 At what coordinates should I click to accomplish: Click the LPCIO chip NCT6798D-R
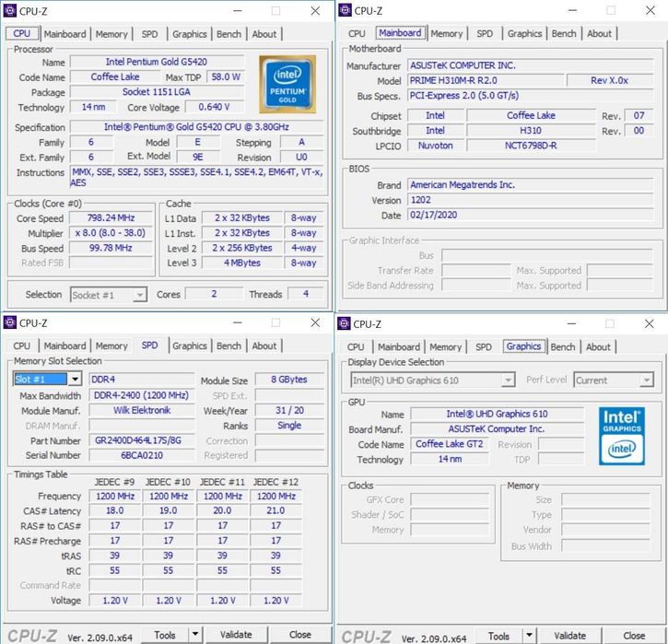point(531,146)
